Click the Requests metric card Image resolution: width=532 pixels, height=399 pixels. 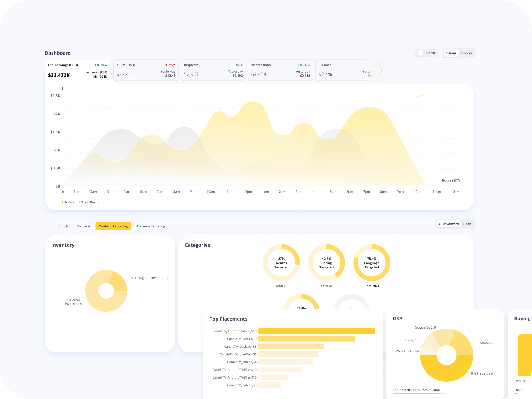point(213,70)
